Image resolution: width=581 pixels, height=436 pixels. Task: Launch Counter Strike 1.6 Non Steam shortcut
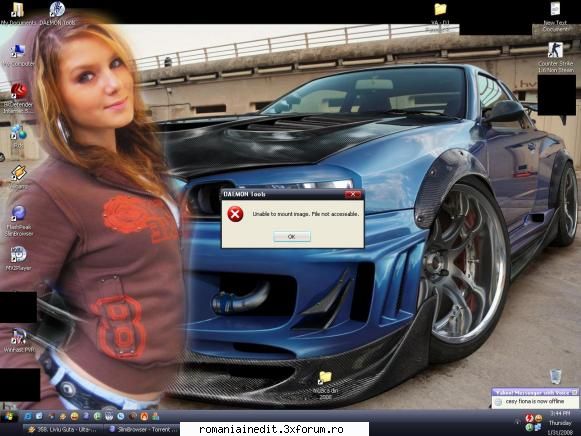pos(555,57)
